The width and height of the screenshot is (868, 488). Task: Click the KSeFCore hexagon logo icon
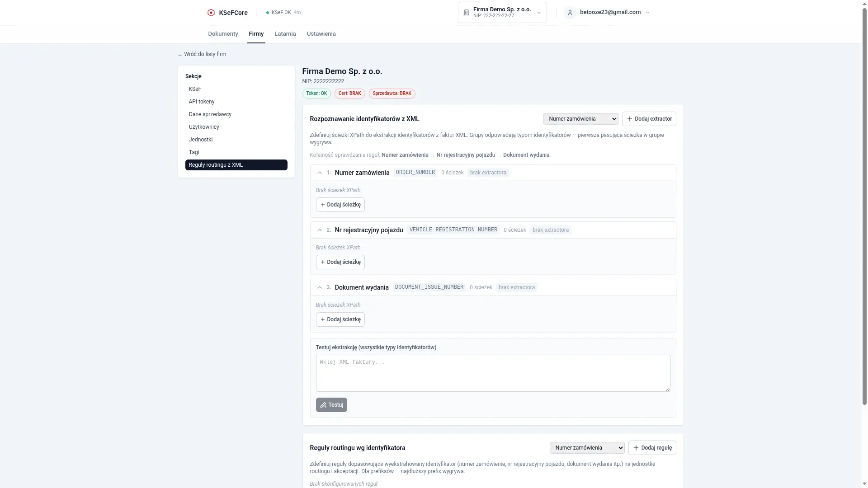(x=211, y=13)
